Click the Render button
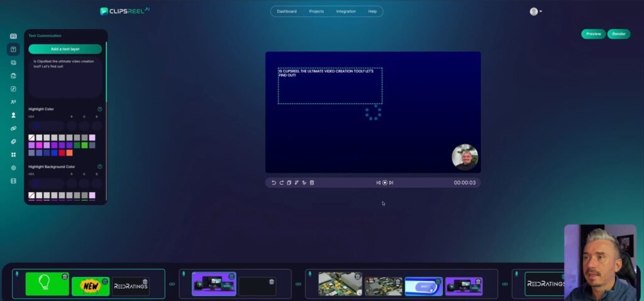This screenshot has height=301, width=644. (618, 34)
